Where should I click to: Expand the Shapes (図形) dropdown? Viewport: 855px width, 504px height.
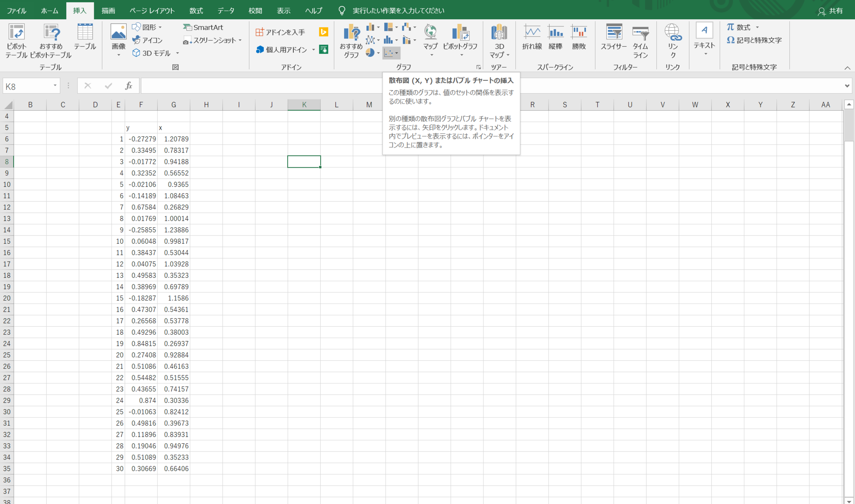[x=160, y=27]
